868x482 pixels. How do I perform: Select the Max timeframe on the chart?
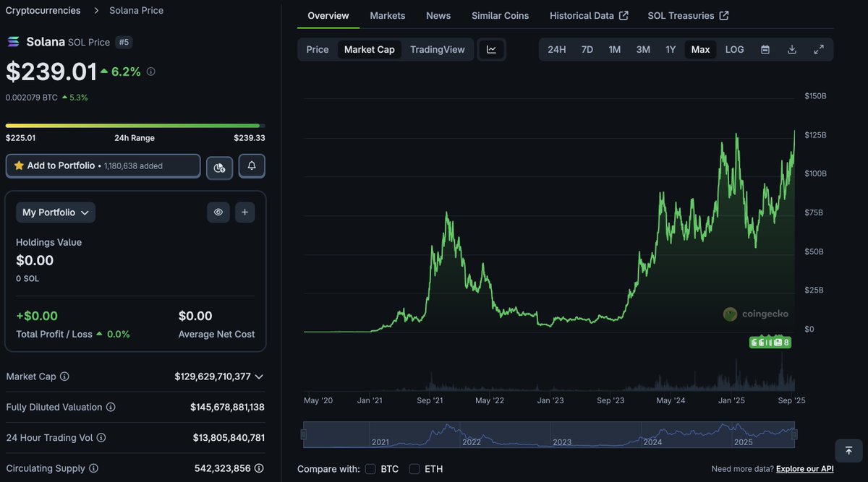[699, 49]
